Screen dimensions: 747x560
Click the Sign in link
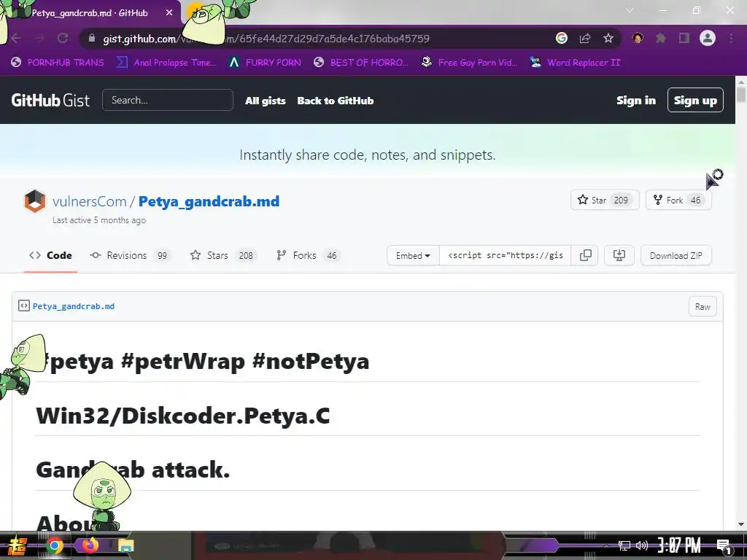point(636,101)
